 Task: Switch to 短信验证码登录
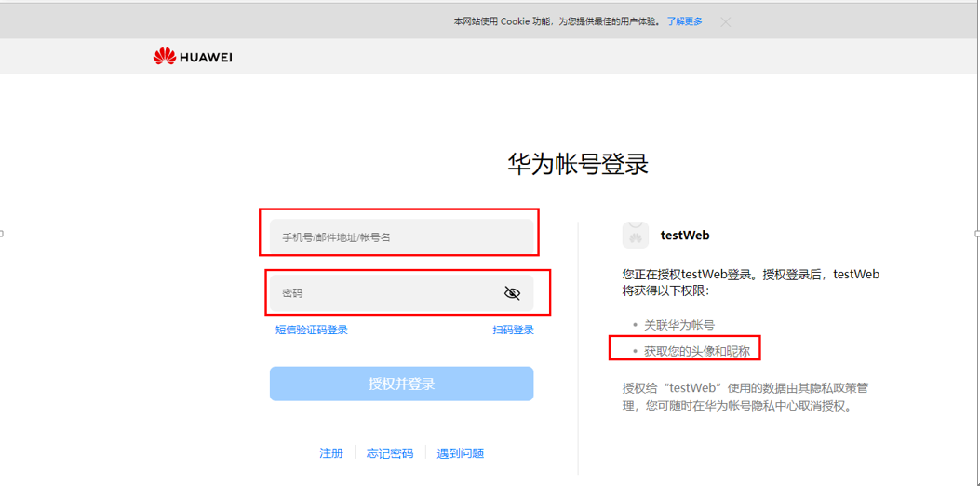click(x=311, y=331)
